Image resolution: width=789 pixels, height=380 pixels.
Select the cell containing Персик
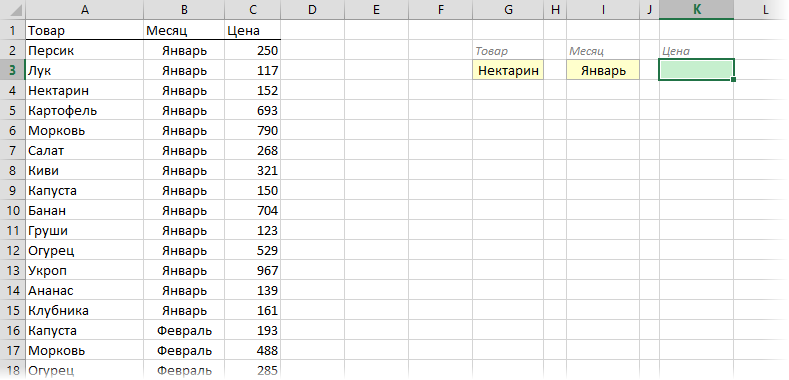tap(85, 50)
